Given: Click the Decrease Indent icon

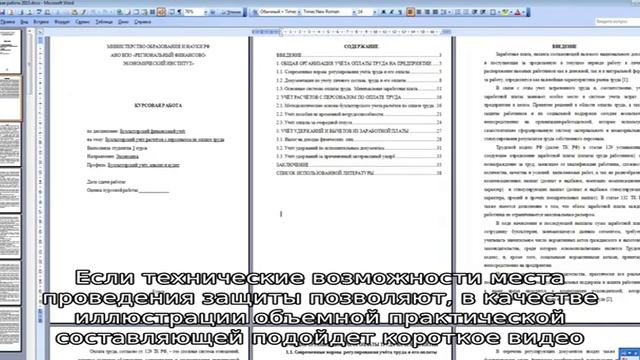Looking at the screenshot, I should pos(475,12).
